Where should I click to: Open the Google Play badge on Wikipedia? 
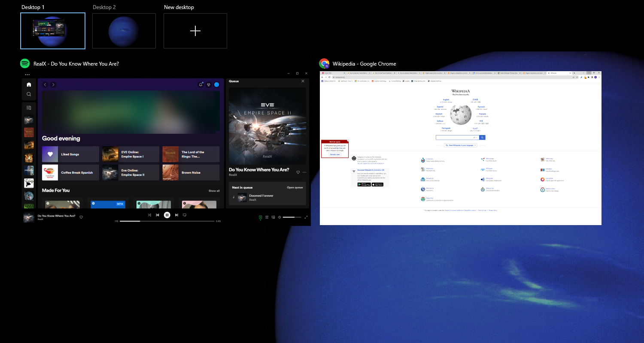click(x=364, y=184)
